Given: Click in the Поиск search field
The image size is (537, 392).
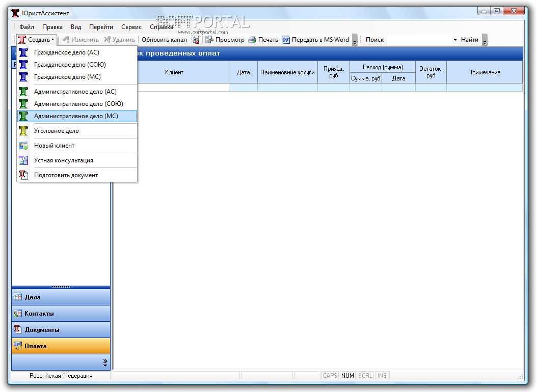Looking at the screenshot, I should point(419,40).
